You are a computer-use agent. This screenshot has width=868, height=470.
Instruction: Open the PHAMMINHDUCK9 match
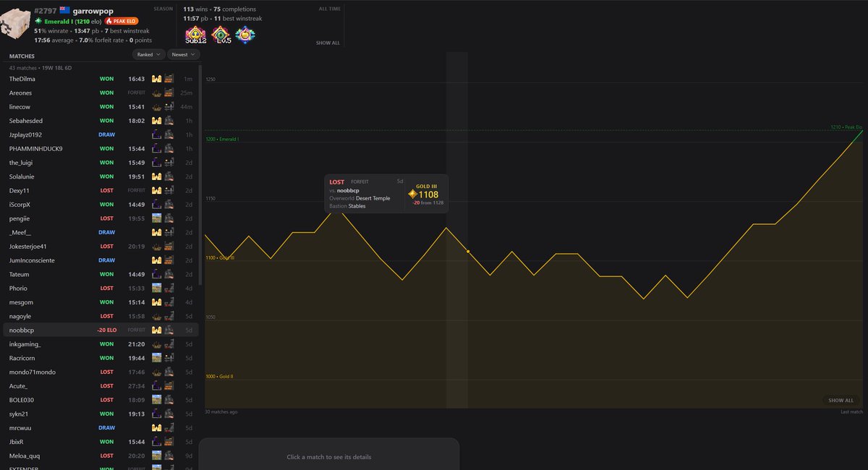point(101,148)
